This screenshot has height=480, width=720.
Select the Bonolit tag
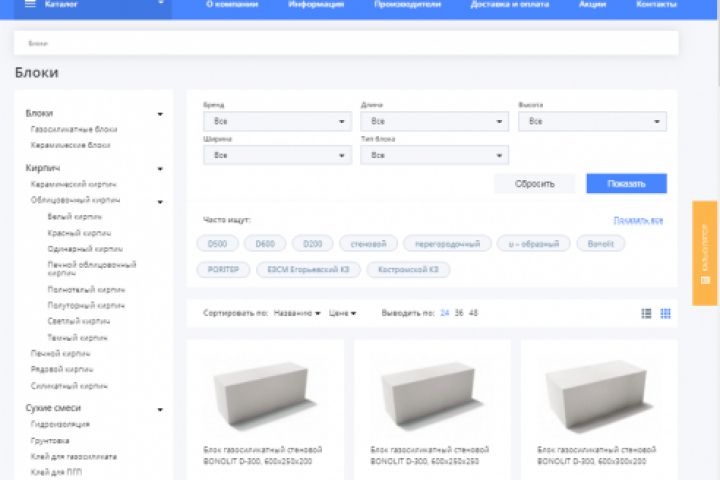click(601, 244)
